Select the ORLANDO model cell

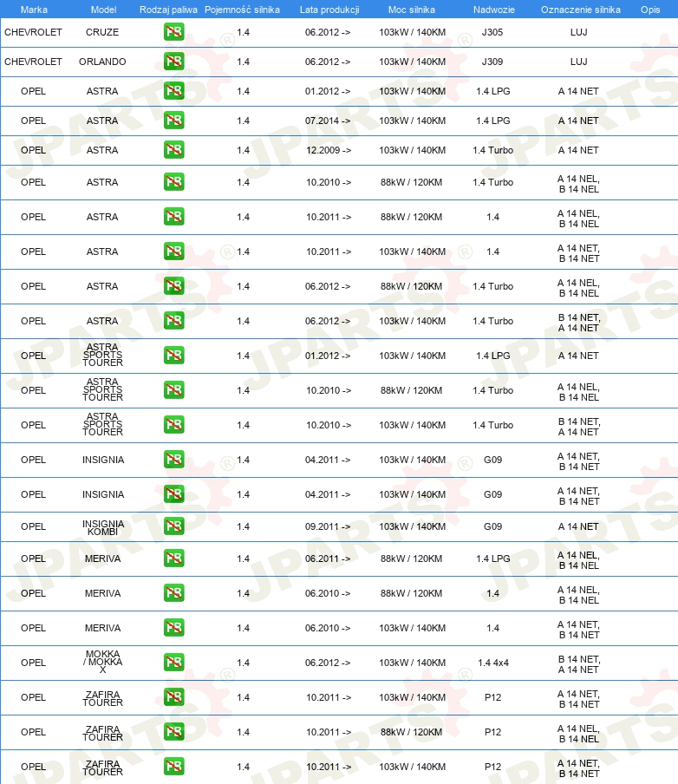tap(102, 62)
